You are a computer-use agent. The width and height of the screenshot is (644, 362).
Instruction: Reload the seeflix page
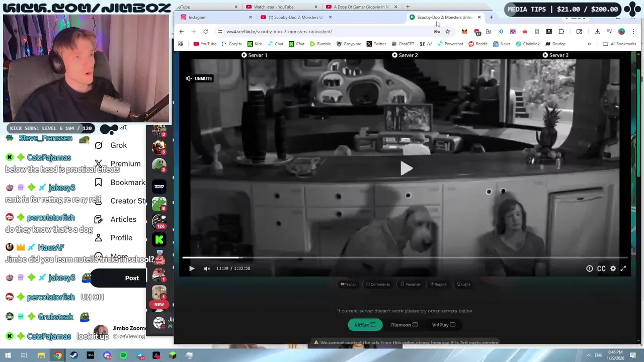pyautogui.click(x=205, y=31)
